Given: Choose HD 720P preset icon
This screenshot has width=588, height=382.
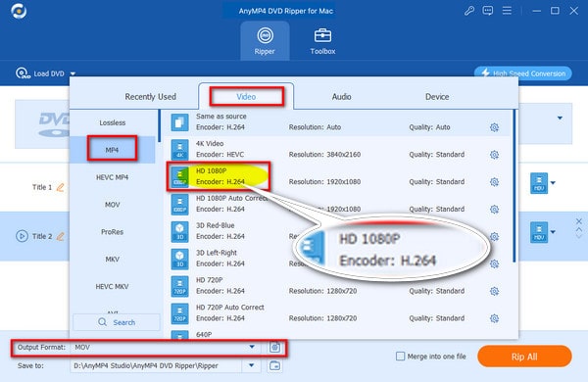Looking at the screenshot, I should 179,286.
